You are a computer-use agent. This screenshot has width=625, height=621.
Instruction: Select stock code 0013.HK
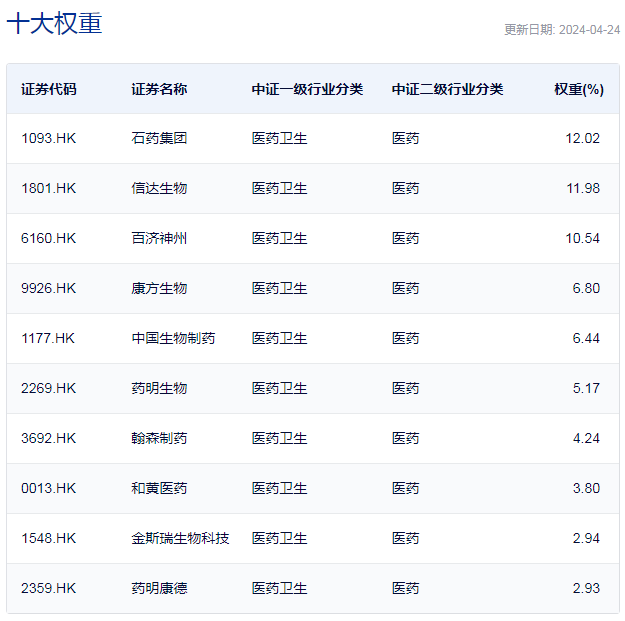click(x=48, y=488)
